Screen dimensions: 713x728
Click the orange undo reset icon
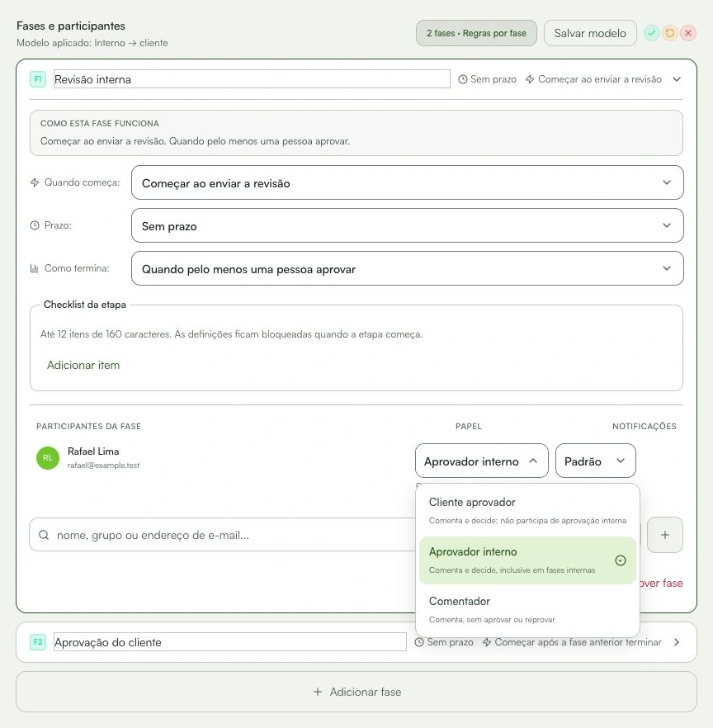[670, 33]
